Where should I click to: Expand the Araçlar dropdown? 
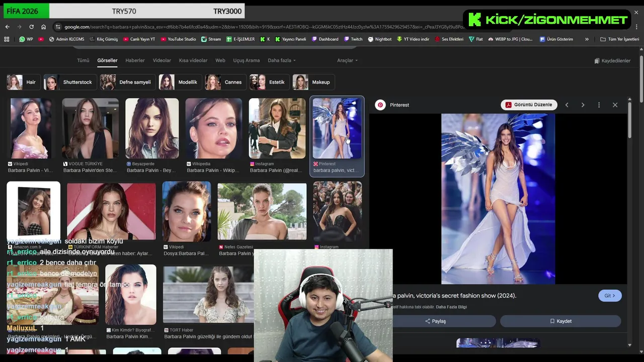[x=347, y=60]
